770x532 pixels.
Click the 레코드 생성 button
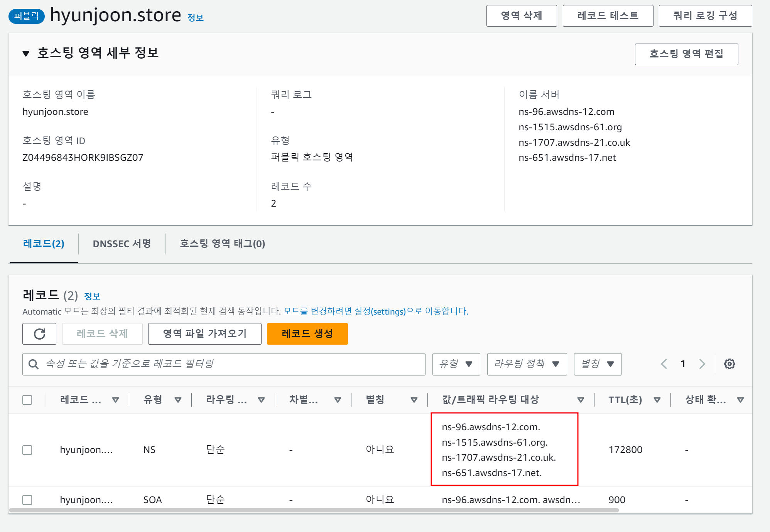pos(307,334)
